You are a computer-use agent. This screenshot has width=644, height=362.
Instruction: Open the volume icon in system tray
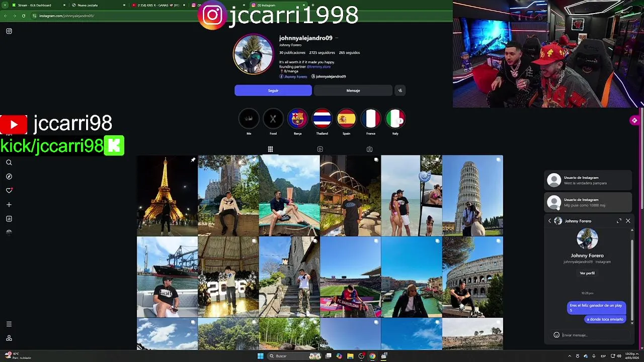point(619,356)
